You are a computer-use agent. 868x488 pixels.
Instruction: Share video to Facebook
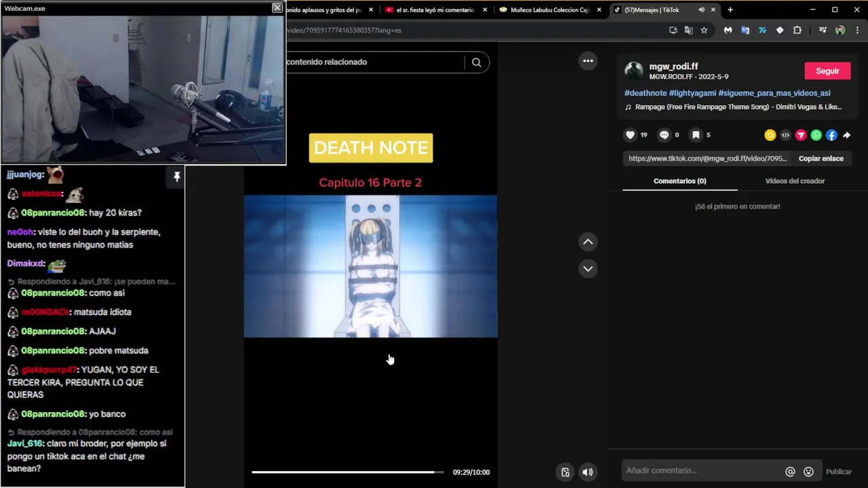(831, 136)
